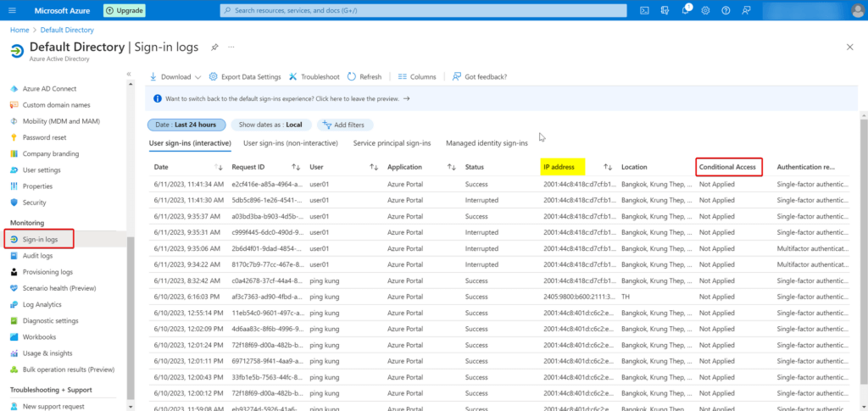Sort by User column arrows
This screenshot has width=868, height=411.
(374, 167)
